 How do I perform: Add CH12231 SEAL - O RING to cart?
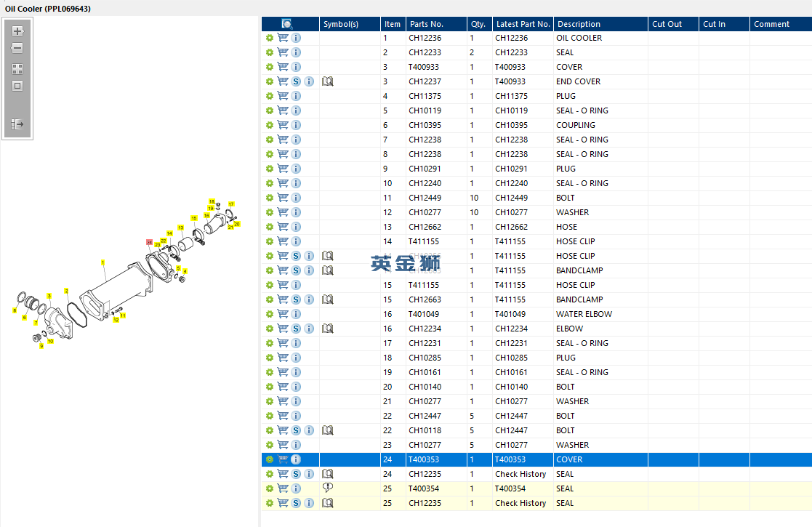pos(283,343)
